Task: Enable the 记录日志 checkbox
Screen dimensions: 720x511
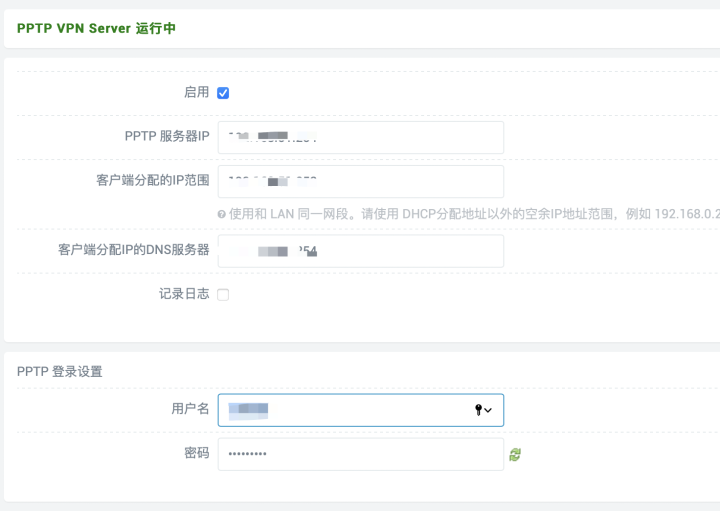Action: coord(223,295)
